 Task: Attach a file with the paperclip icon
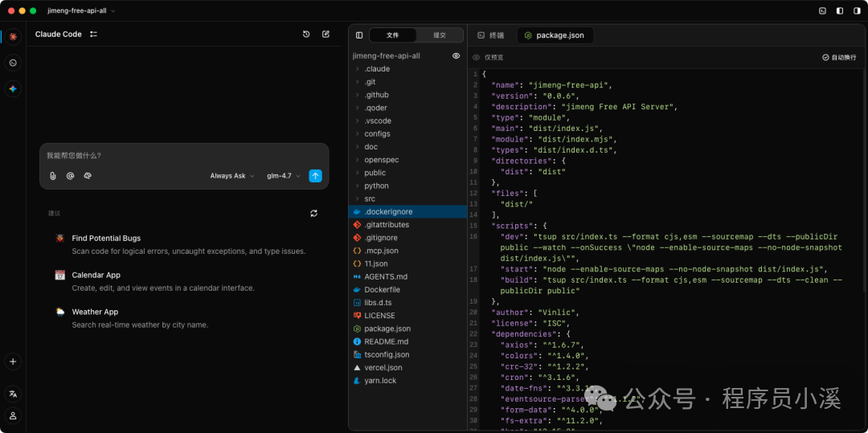click(x=52, y=176)
